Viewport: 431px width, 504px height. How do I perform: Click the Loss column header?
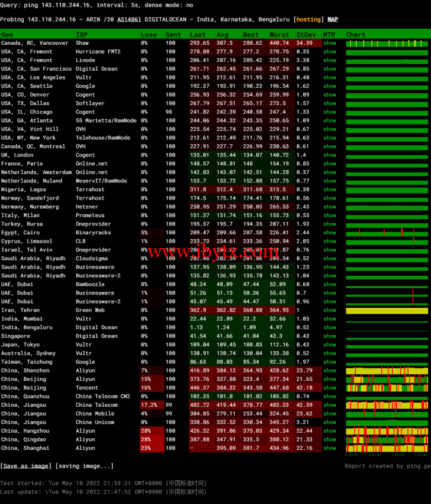click(x=148, y=34)
